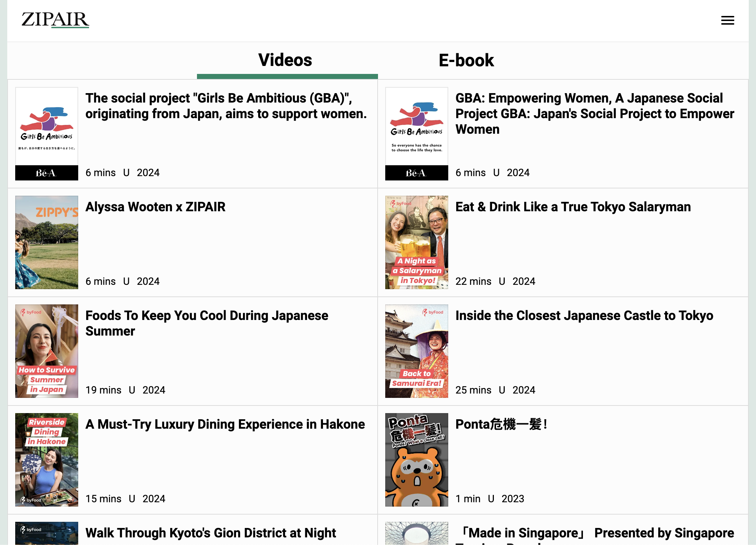Switch to the Videos tab
Viewport: 756px width, 545px height.
[285, 60]
